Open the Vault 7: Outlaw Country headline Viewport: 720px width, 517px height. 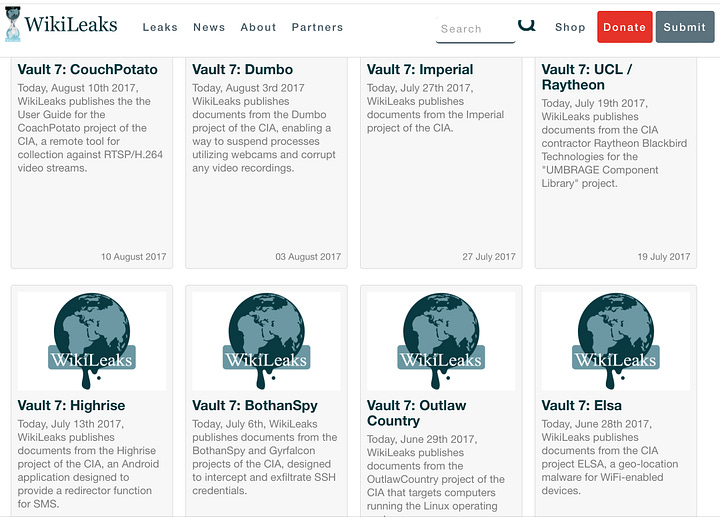click(x=416, y=413)
